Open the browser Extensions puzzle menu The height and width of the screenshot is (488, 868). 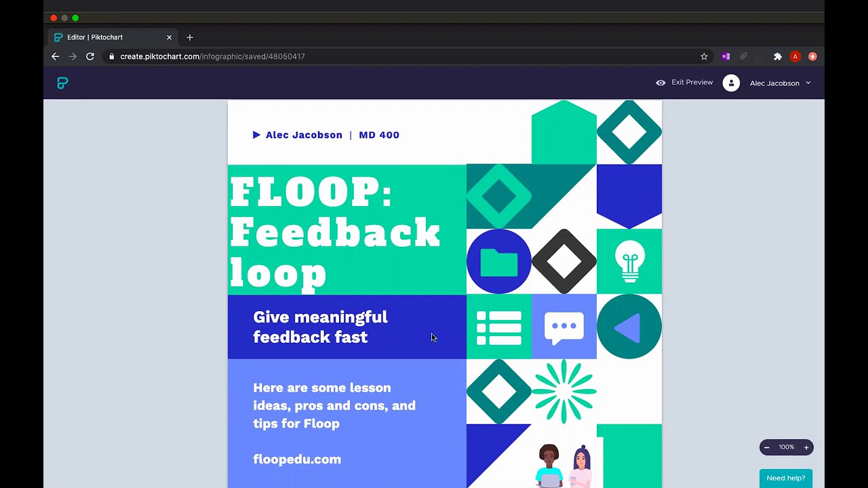tap(778, 56)
